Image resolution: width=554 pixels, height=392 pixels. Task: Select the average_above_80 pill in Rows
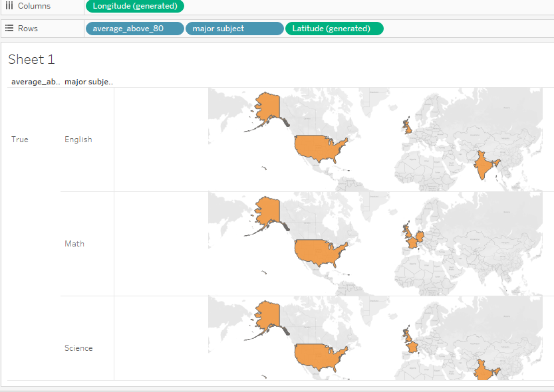tap(134, 29)
